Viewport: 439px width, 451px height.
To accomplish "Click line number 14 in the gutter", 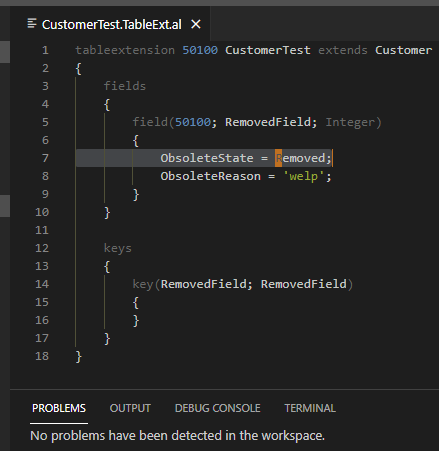I will (42, 284).
